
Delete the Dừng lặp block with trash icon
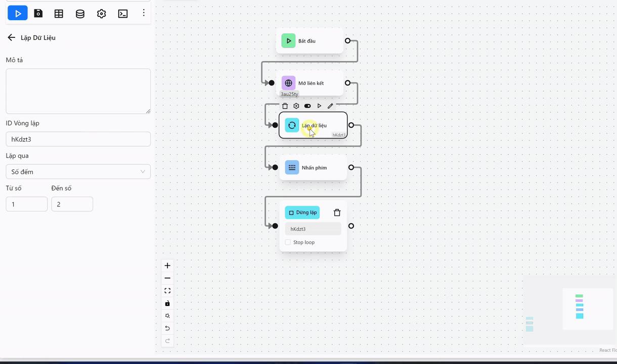click(337, 213)
